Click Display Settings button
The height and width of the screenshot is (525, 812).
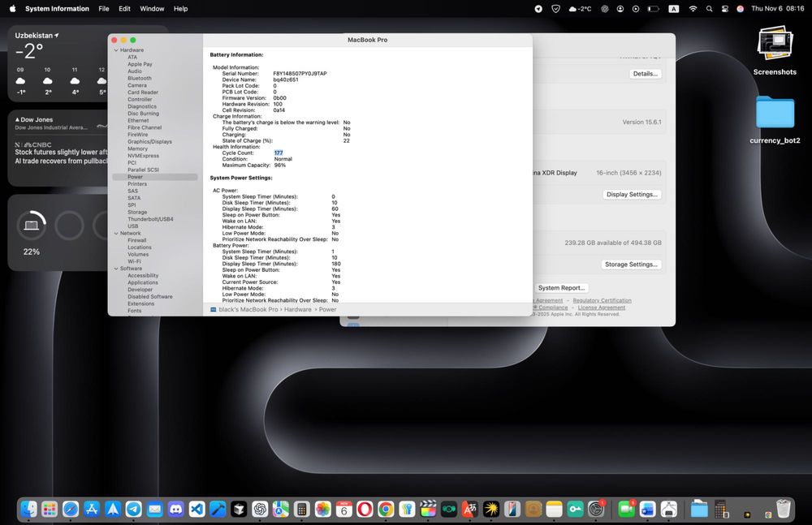632,195
